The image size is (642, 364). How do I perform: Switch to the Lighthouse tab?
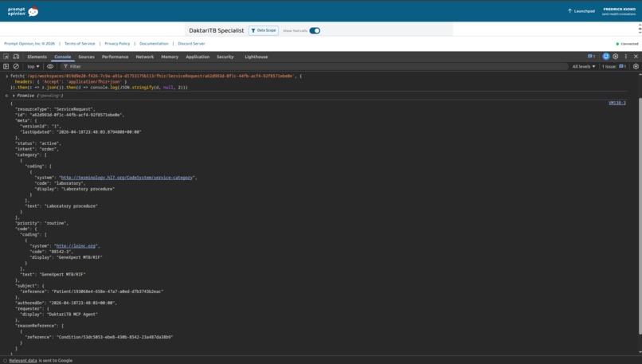(256, 57)
